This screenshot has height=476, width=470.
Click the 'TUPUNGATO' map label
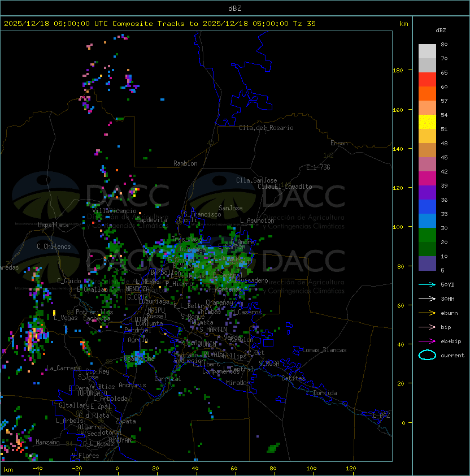pyautogui.click(x=92, y=393)
